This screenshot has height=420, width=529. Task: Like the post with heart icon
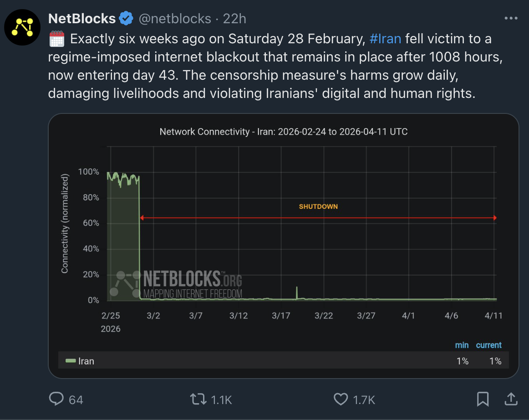[341, 399]
